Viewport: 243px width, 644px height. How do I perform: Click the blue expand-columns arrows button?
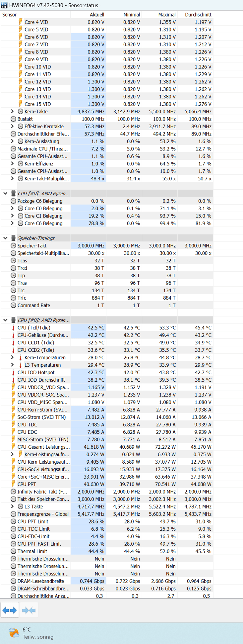[9, 610]
